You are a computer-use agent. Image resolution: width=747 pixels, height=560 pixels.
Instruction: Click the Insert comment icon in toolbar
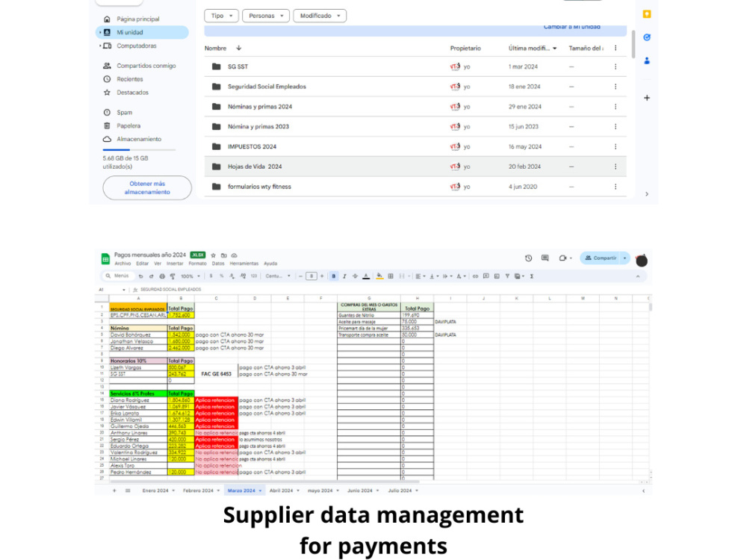pyautogui.click(x=486, y=276)
